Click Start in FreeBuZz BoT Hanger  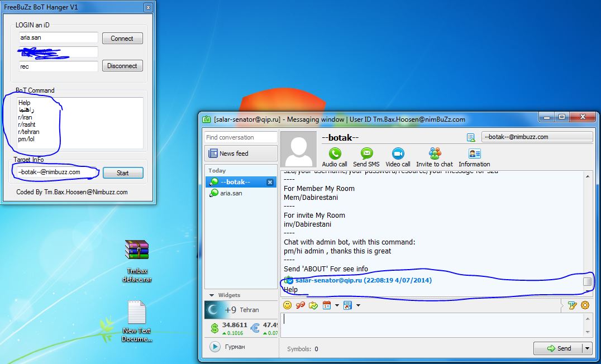tap(123, 173)
